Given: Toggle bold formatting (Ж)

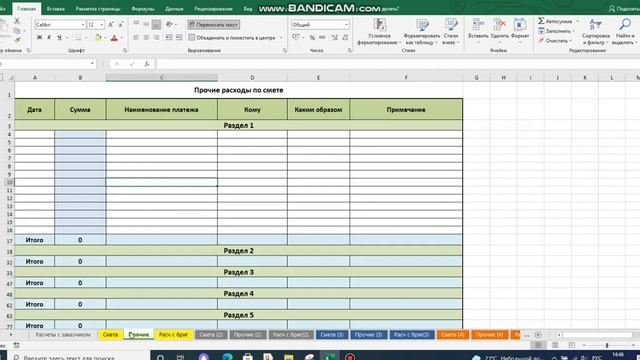Looking at the screenshot, I should pyautogui.click(x=39, y=38).
